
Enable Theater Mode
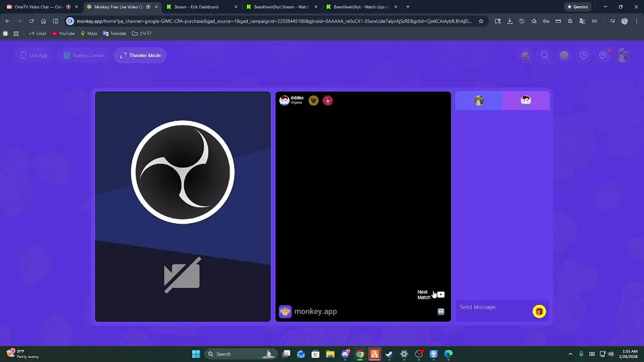[x=140, y=55]
